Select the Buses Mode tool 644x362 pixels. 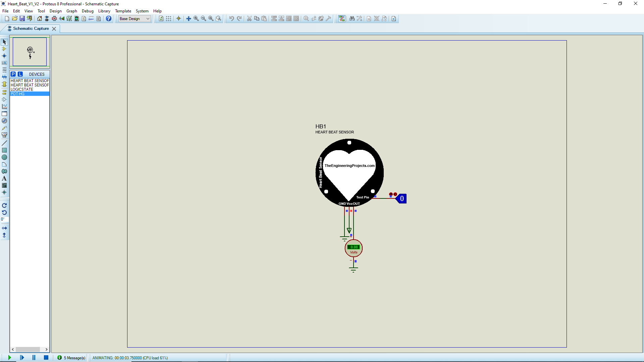(4, 77)
